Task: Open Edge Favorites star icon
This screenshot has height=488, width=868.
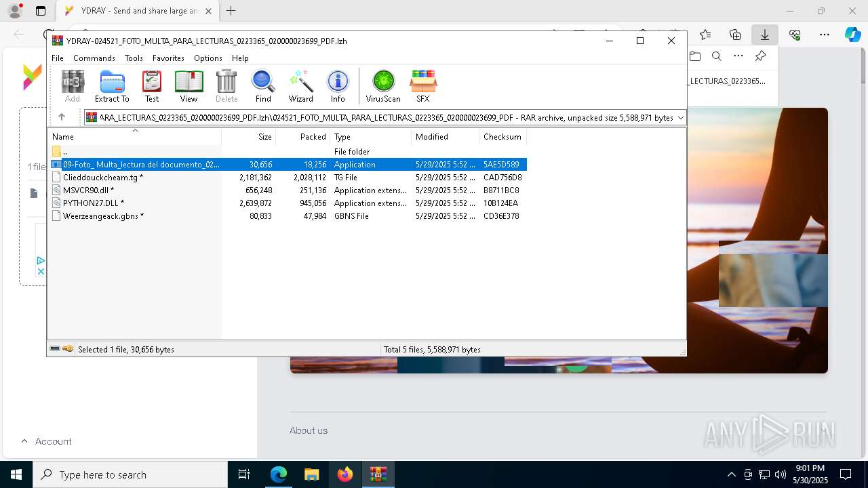Action: pos(705,35)
